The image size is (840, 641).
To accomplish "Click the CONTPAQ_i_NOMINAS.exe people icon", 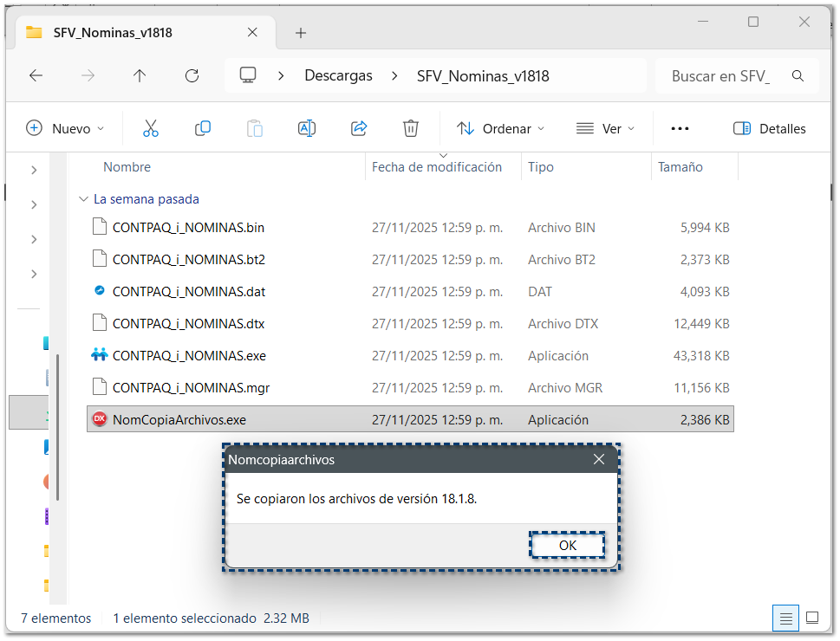I will point(100,355).
